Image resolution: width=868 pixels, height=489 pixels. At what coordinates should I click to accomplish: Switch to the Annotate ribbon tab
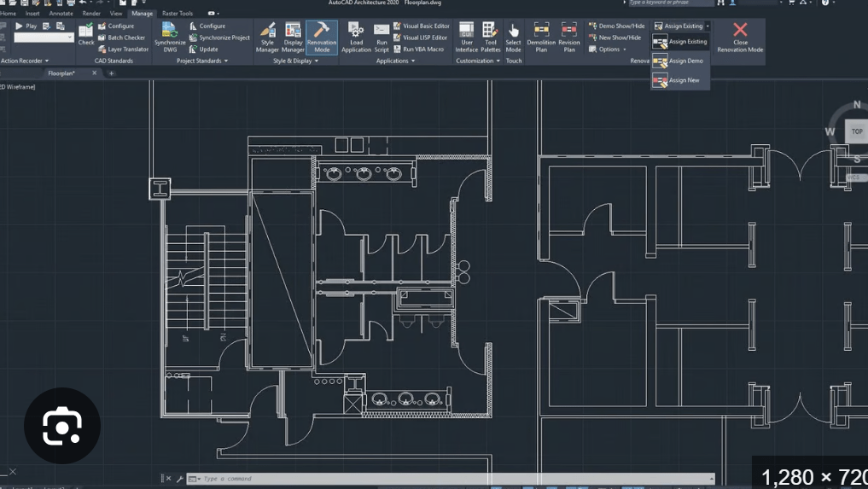[x=61, y=14]
